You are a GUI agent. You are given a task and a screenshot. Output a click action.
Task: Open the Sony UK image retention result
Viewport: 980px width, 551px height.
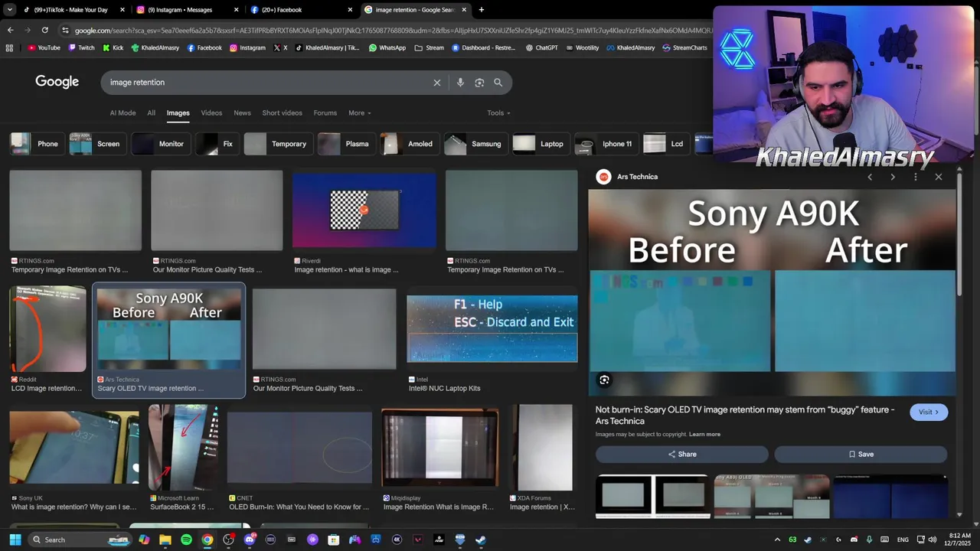(74, 448)
